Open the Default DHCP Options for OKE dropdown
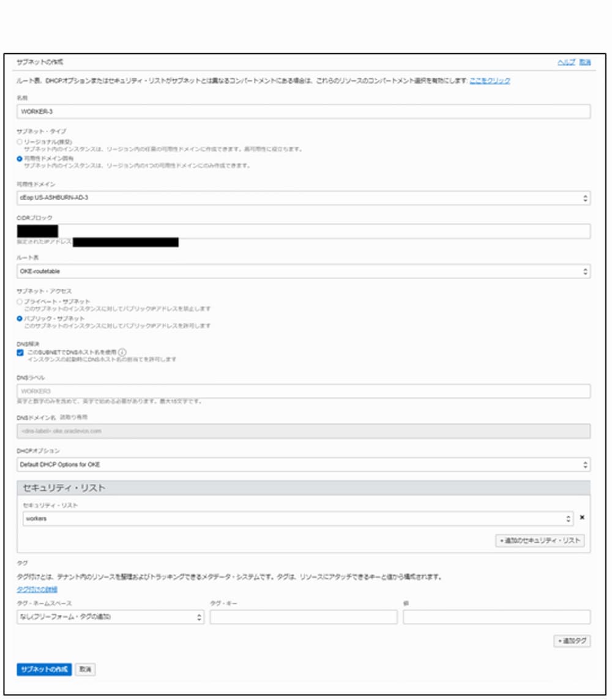Viewport: 612px width, 700px height. (304, 465)
